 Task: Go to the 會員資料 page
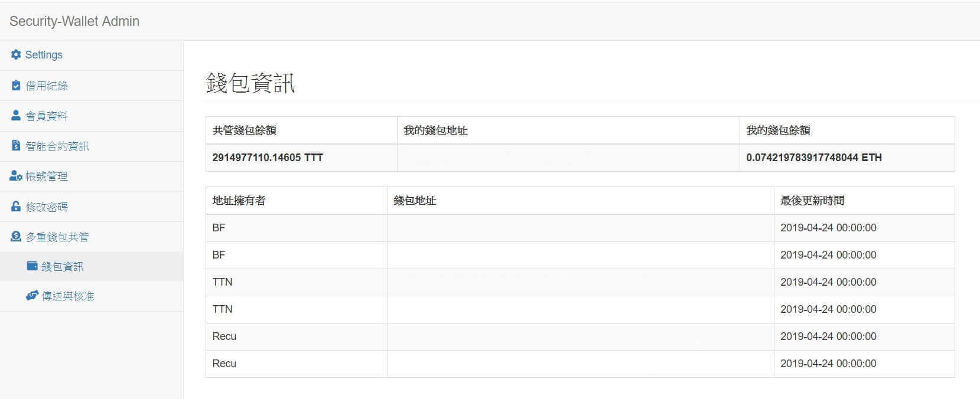point(47,116)
